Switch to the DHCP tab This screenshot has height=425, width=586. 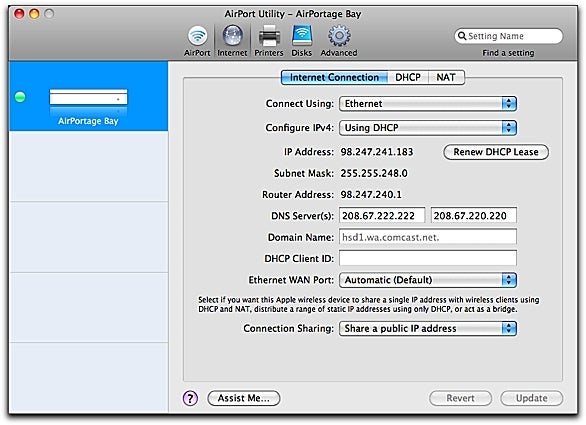[x=408, y=77]
